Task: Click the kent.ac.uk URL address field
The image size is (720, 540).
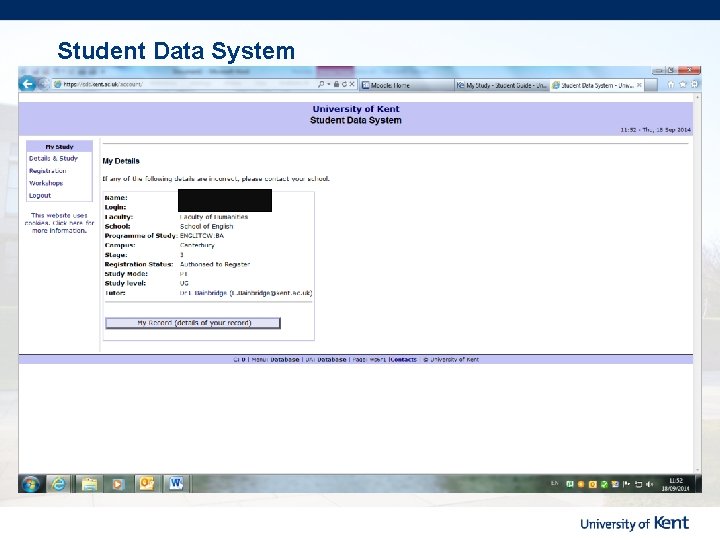Action: [184, 84]
